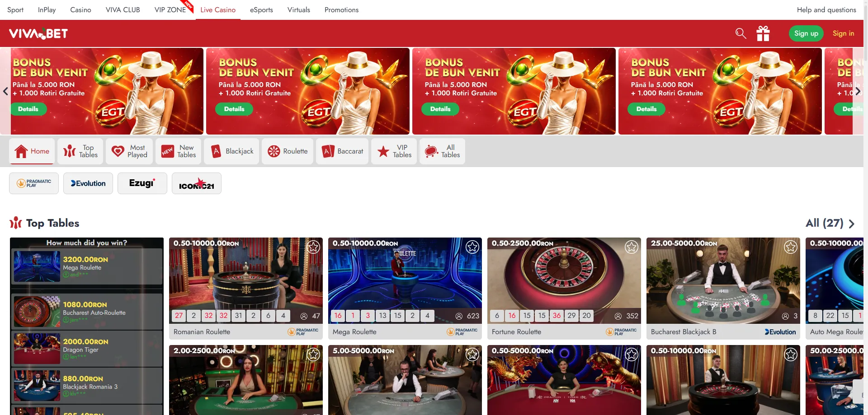Expand All (27) top tables
This screenshot has width=868, height=415.
(830, 223)
